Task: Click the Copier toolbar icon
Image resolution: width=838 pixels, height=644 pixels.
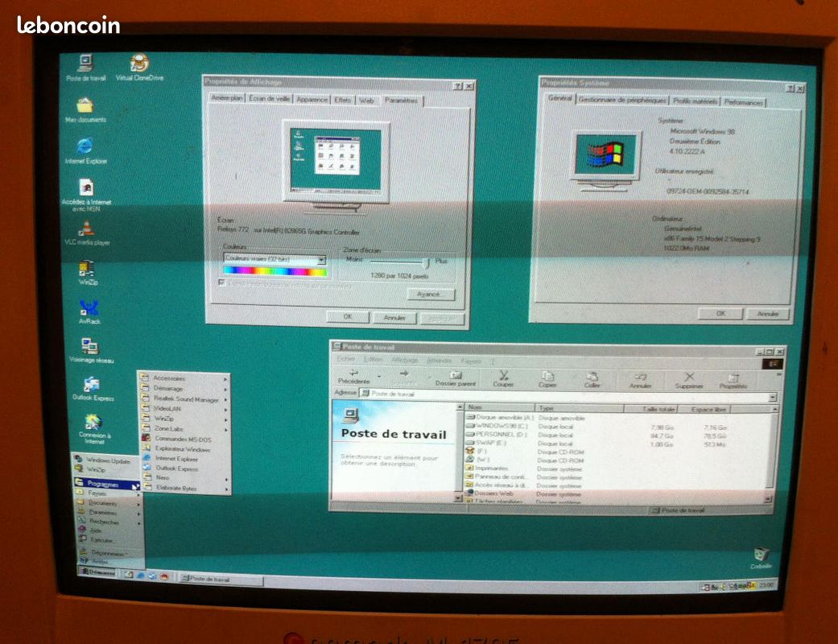Action: (547, 379)
